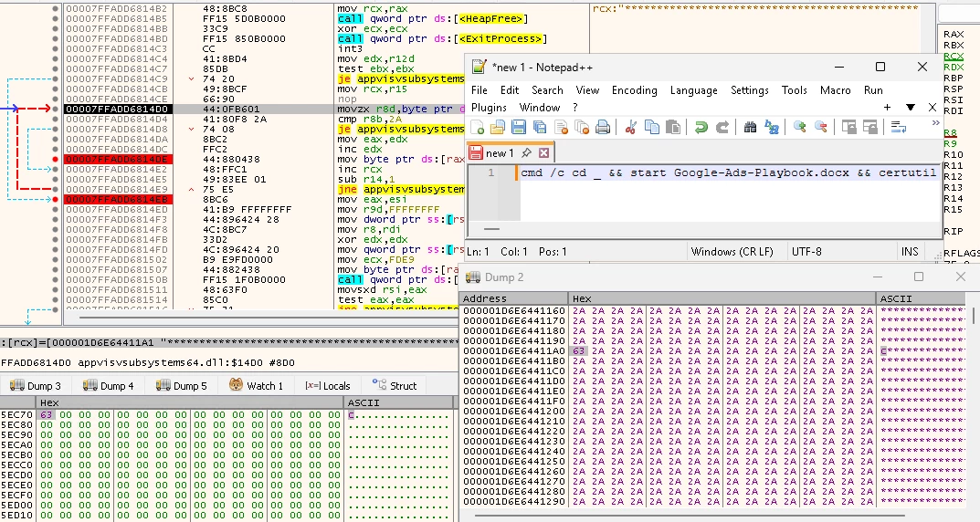
Task: Open the Macro menu
Action: click(835, 90)
